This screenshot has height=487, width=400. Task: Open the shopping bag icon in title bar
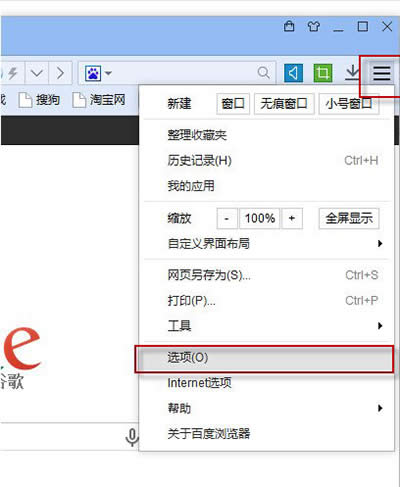pyautogui.click(x=289, y=26)
